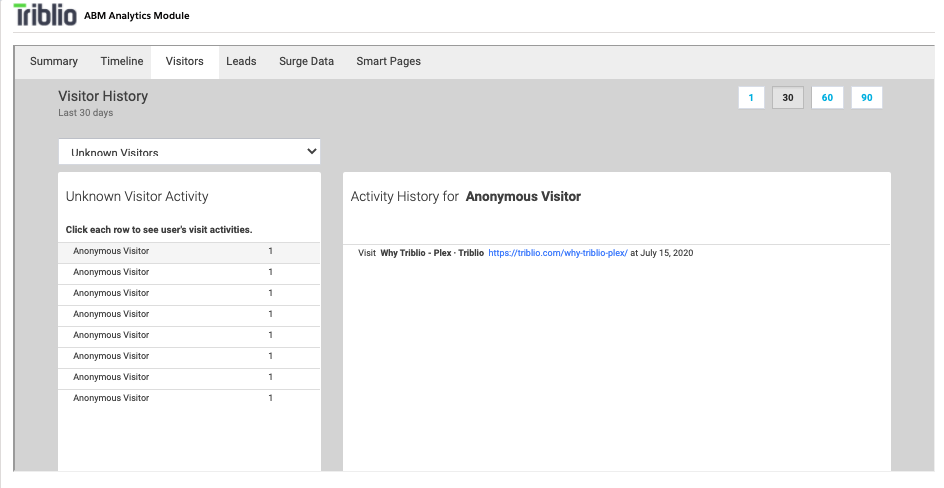This screenshot has width=944, height=488.
Task: Select the Visitors tab
Action: [x=184, y=61]
